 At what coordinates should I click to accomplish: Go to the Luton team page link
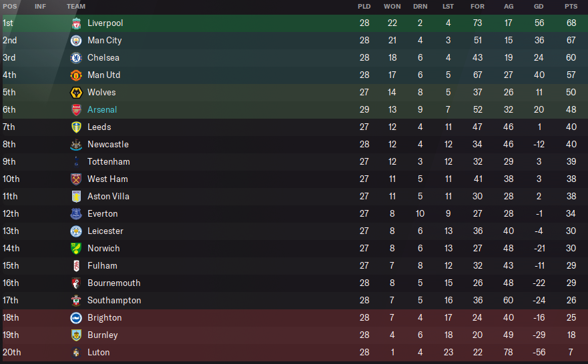(x=98, y=353)
